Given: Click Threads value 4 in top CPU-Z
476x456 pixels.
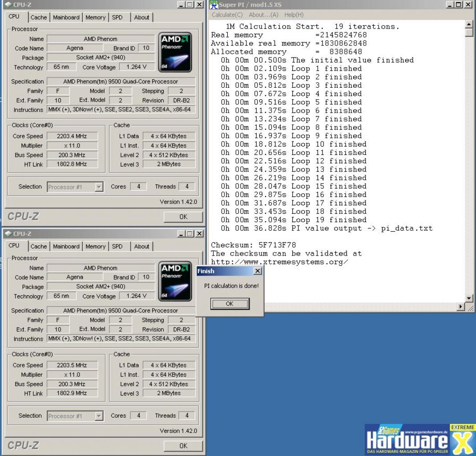Looking at the screenshot, I should click(187, 187).
